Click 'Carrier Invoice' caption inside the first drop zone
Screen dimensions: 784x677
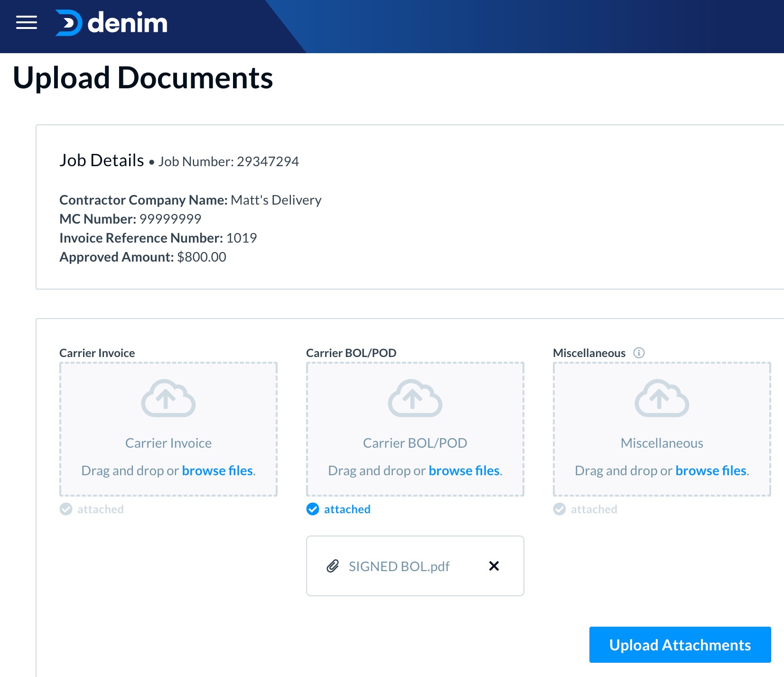coord(168,443)
